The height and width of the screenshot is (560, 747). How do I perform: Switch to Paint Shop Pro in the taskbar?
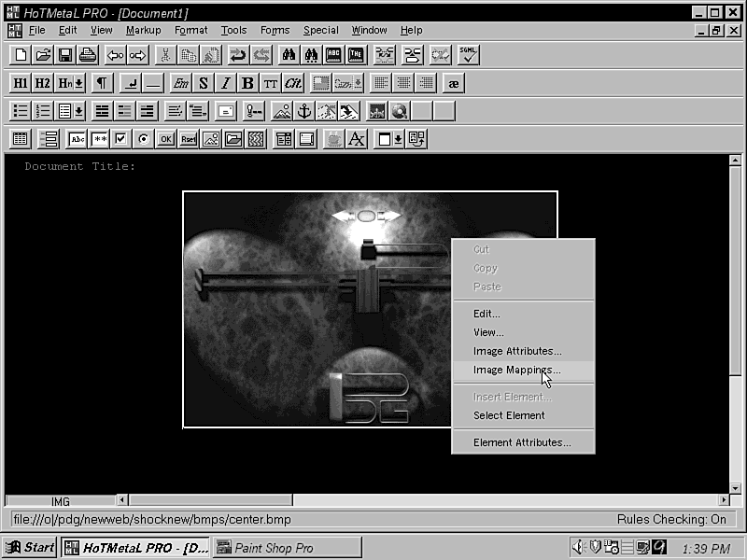tap(288, 548)
